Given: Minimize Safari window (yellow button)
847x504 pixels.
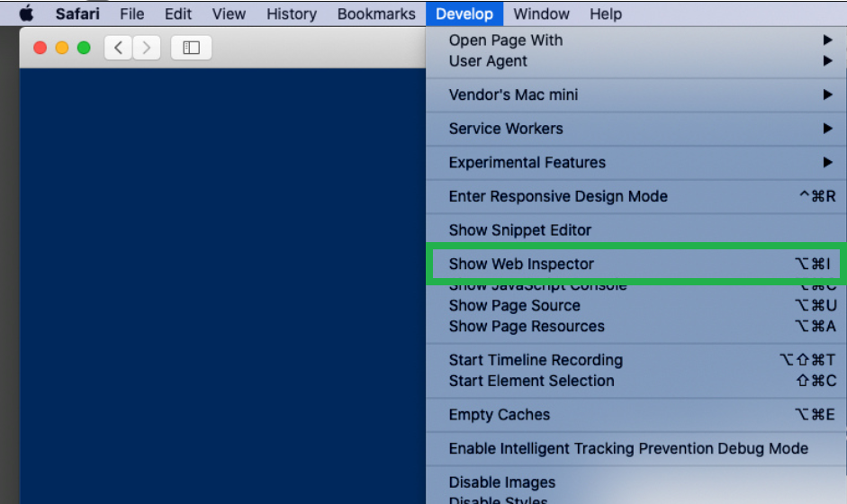Looking at the screenshot, I should [x=62, y=48].
